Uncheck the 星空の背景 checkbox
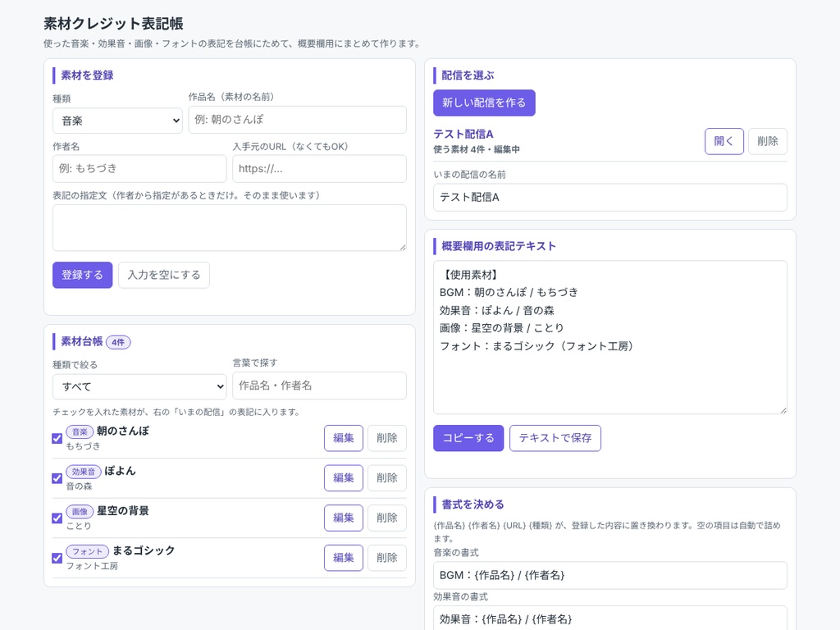Screen dimensions: 840x630 click(x=57, y=518)
